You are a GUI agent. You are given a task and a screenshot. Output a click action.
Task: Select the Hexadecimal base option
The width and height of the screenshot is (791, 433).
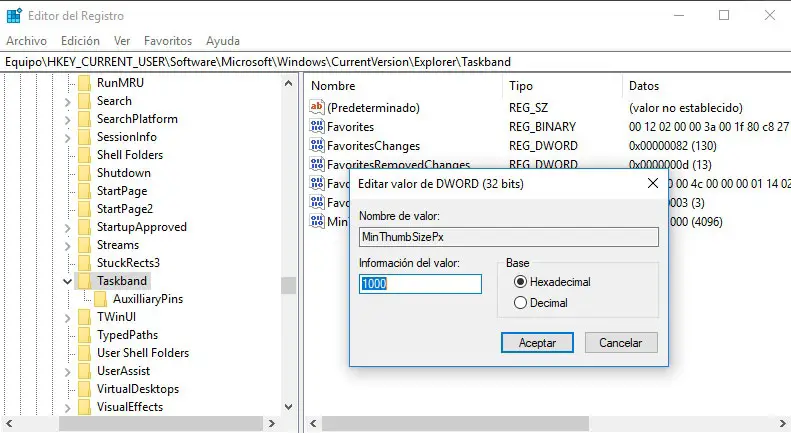pyautogui.click(x=520, y=282)
